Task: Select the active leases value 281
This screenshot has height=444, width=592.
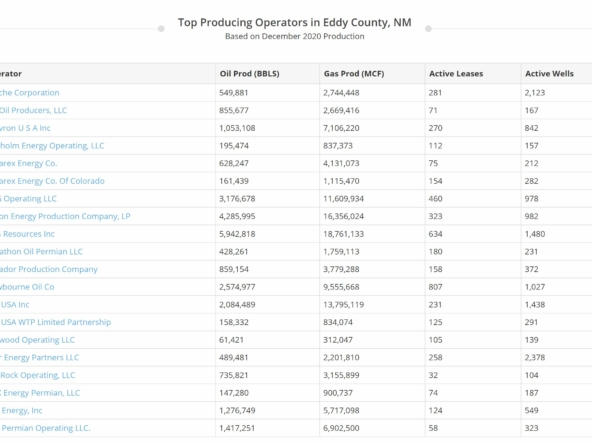Action: pyautogui.click(x=435, y=92)
